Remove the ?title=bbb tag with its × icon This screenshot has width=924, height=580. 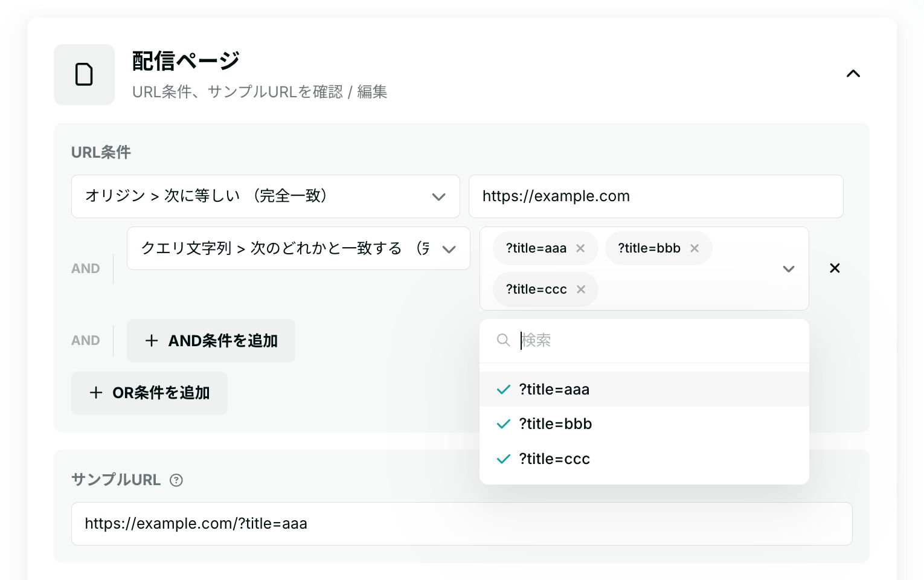[694, 248]
